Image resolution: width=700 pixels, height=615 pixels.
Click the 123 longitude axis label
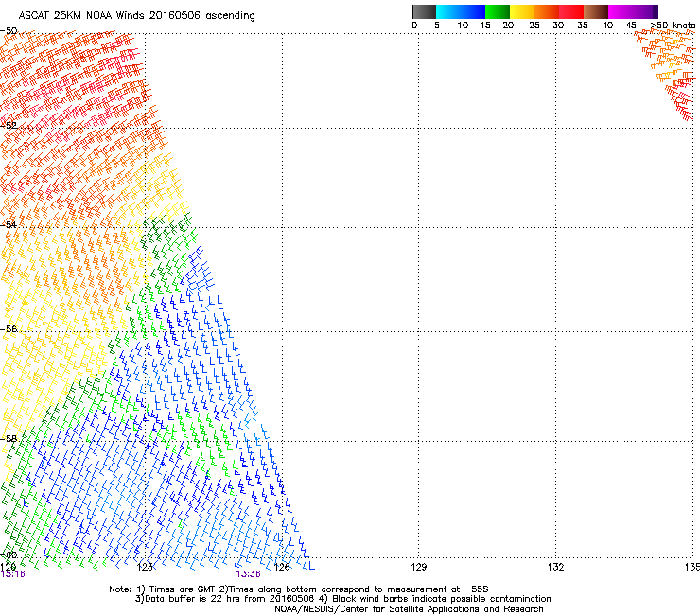[x=145, y=567]
